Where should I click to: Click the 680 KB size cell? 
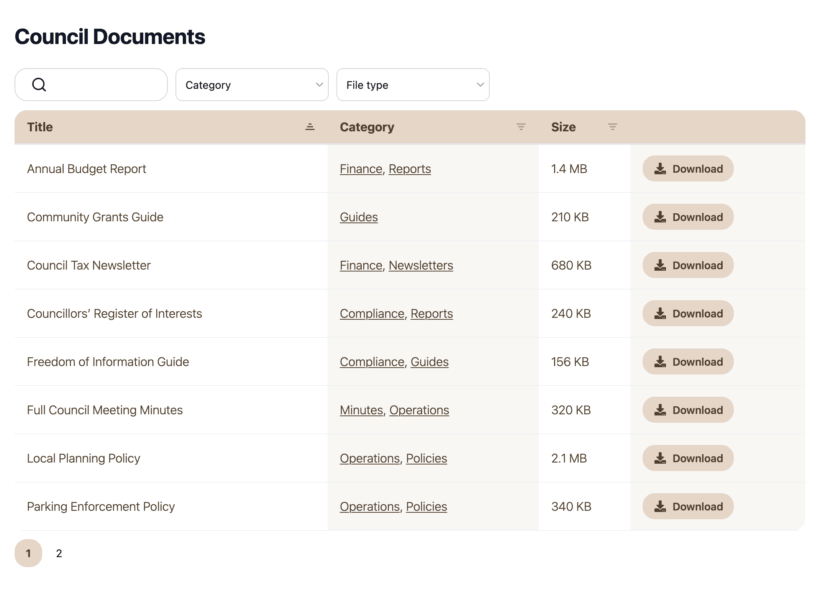(x=571, y=265)
